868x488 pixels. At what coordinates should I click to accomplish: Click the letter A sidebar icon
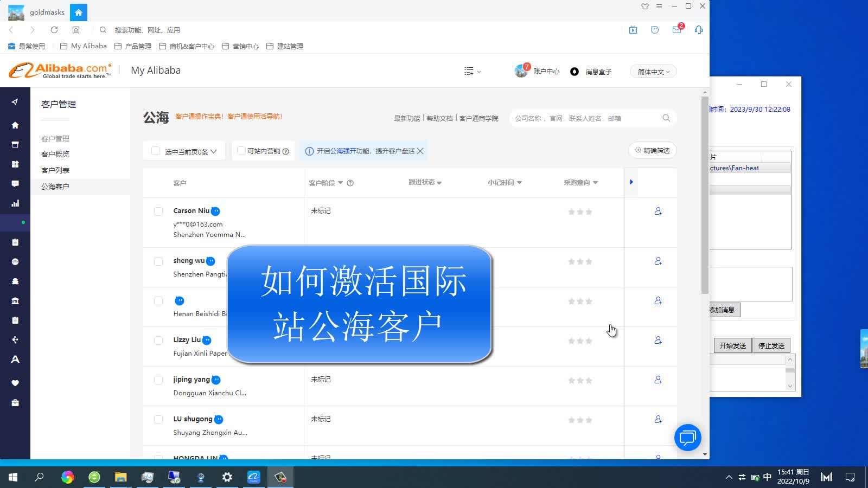15,359
